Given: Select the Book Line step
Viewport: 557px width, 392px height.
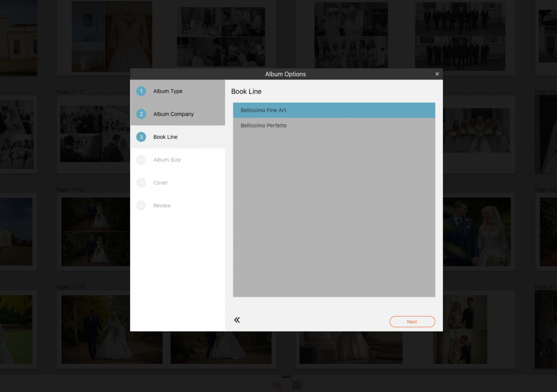Looking at the screenshot, I should tap(178, 136).
